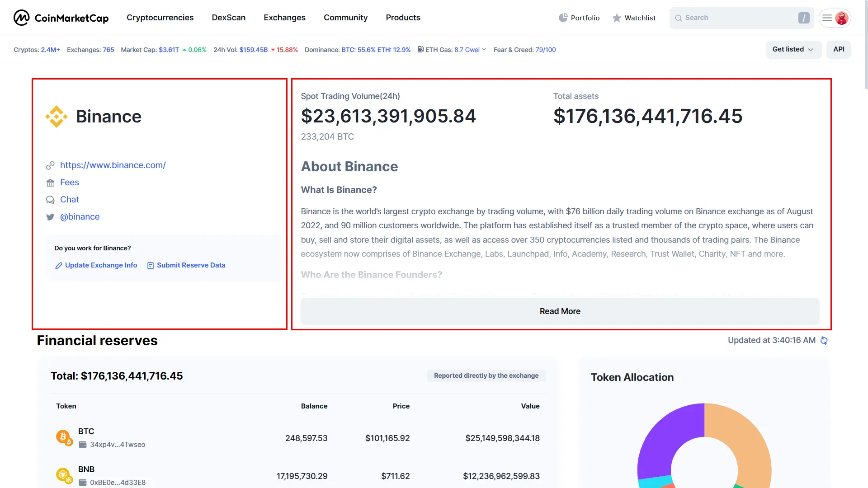The height and width of the screenshot is (488, 868).
Task: Click the chat bubble icon
Action: point(50,200)
